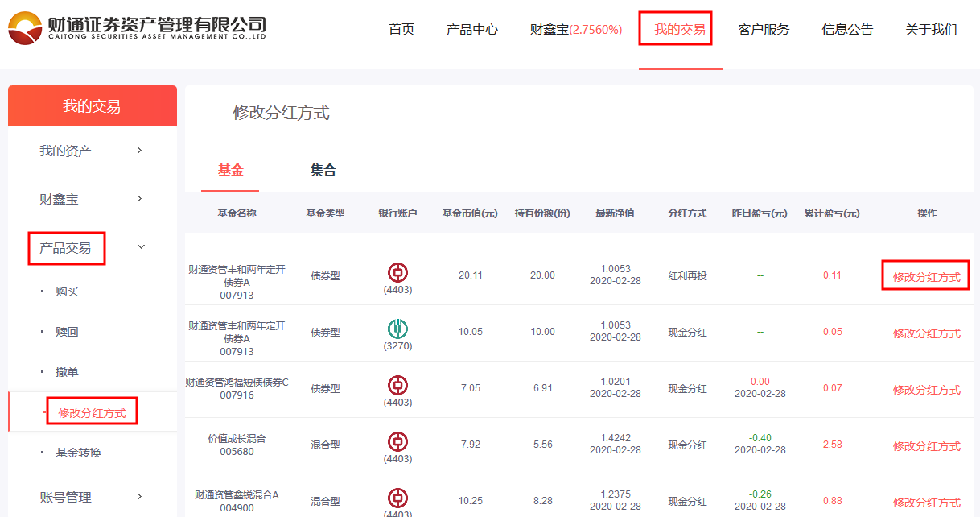Click 修改分红方式 for the (3270) account fund
The width and height of the screenshot is (980, 517).
click(x=927, y=333)
